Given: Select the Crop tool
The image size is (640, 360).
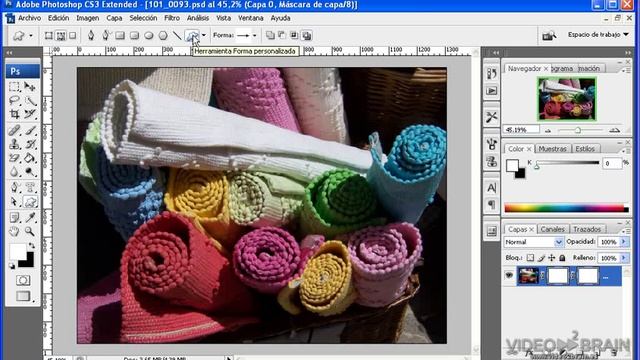Looking at the screenshot, I should [x=14, y=114].
